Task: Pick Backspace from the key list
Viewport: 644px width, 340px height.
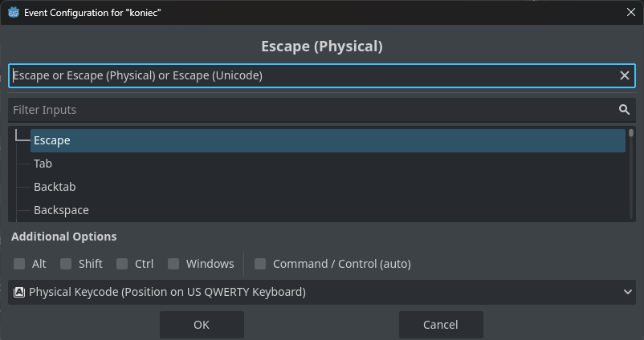Action: pyautogui.click(x=61, y=210)
